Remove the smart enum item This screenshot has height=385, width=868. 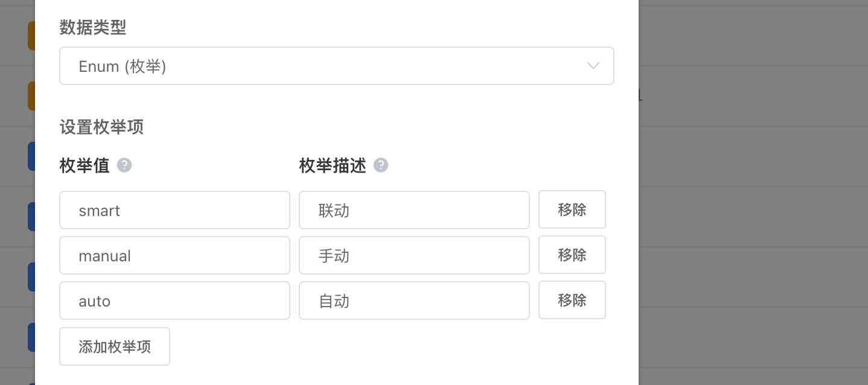[572, 210]
